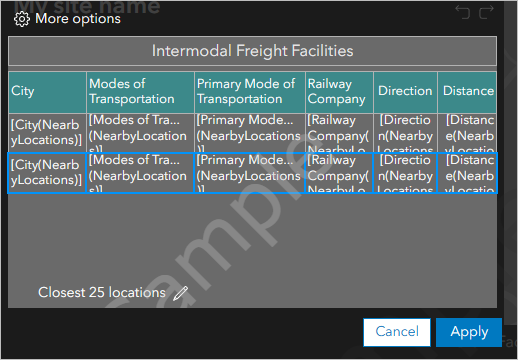Click the More options label
The image size is (518, 360).
(x=78, y=19)
